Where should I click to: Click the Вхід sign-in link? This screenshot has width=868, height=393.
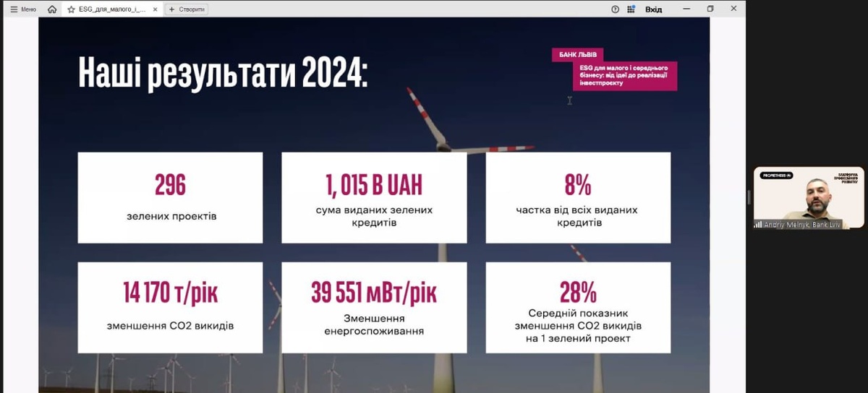653,9
